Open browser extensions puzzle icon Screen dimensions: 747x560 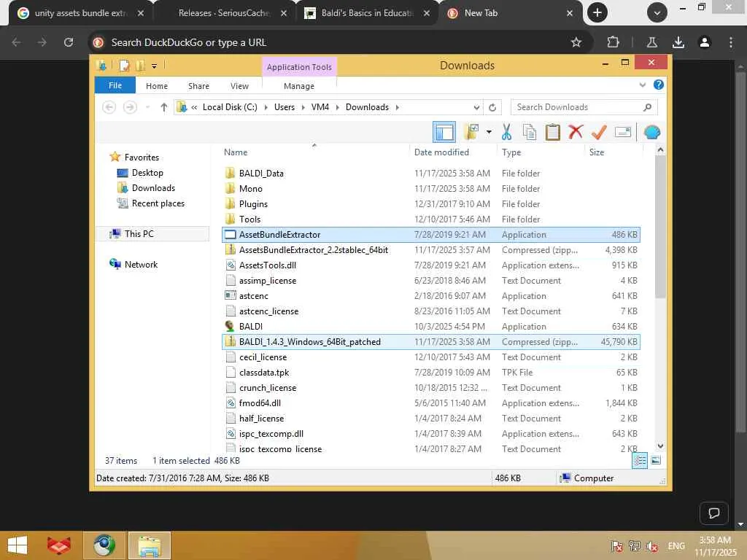pyautogui.click(x=613, y=42)
